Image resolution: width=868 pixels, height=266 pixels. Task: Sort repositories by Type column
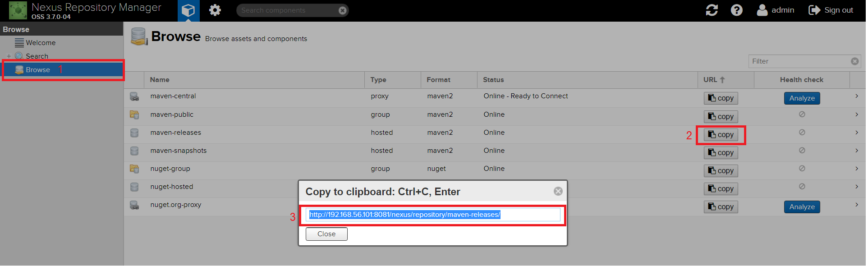pyautogui.click(x=393, y=80)
